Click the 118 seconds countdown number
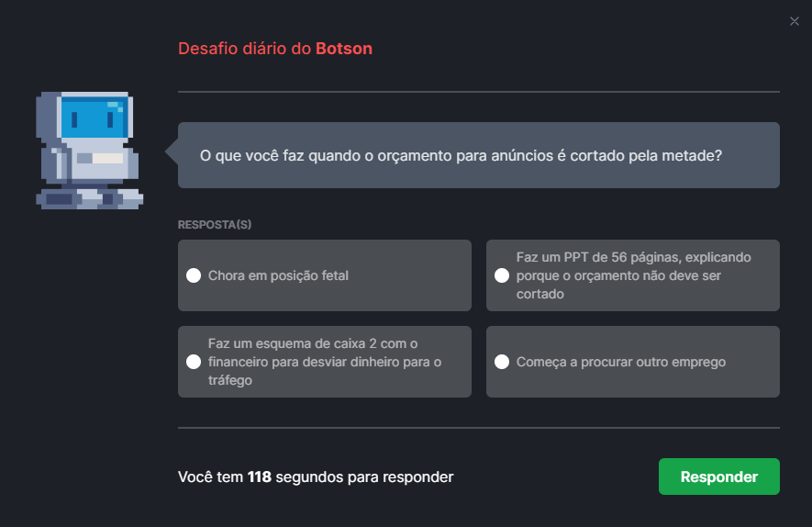The width and height of the screenshot is (812, 527). tap(260, 477)
